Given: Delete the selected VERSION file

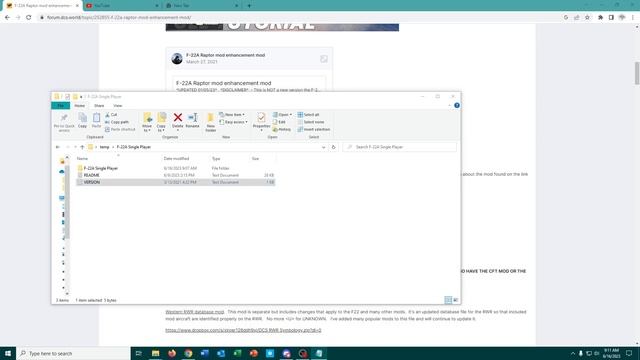Looking at the screenshot, I should tap(178, 121).
